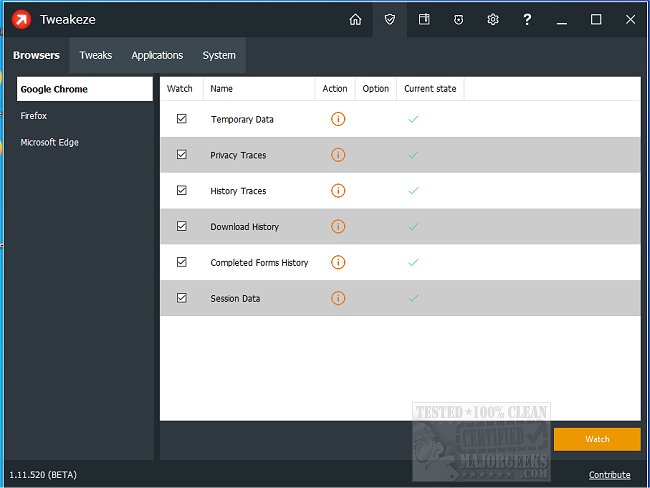
Task: Show info for Privacy Traces
Action: [x=338, y=155]
